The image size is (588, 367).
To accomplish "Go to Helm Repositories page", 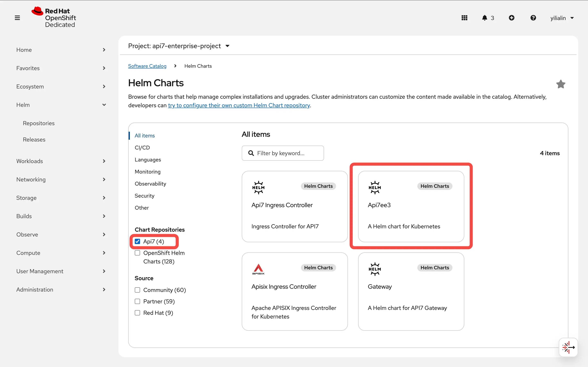I will coord(39,123).
